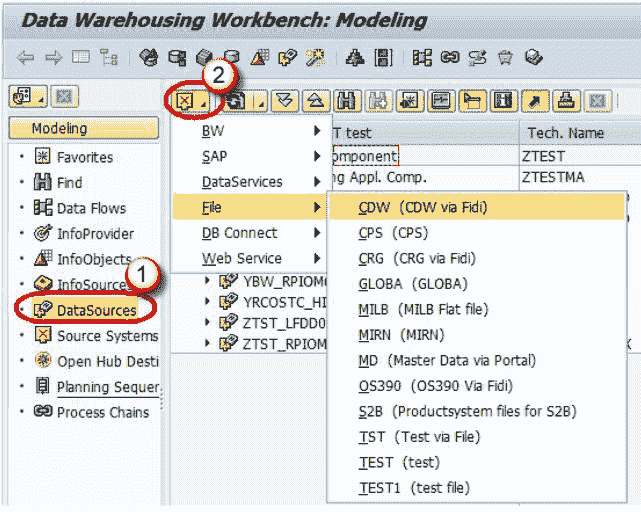Open the source system selection button
641x512 pixels.
(191, 101)
